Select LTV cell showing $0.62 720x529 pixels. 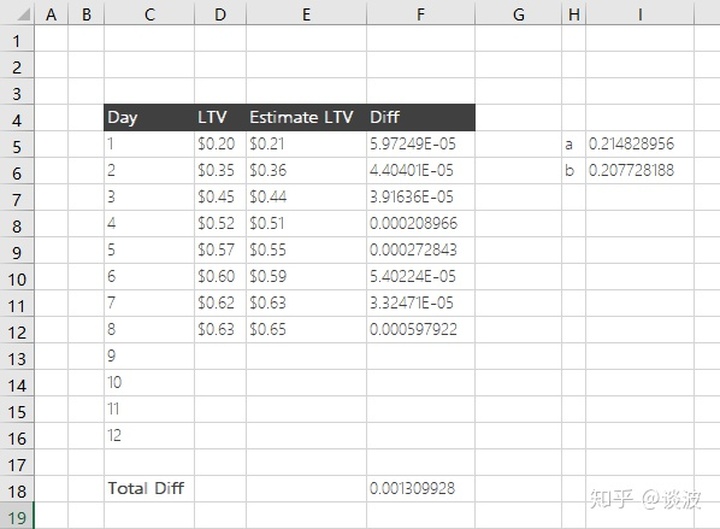220,303
